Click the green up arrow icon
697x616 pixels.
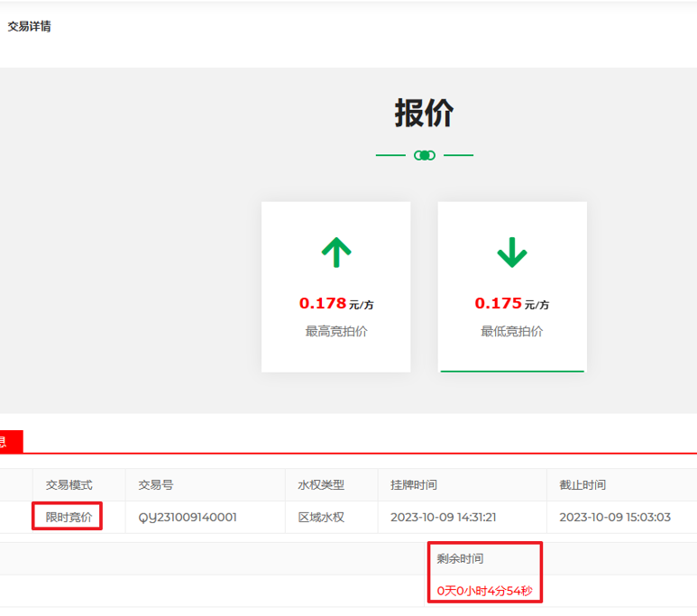[335, 253]
